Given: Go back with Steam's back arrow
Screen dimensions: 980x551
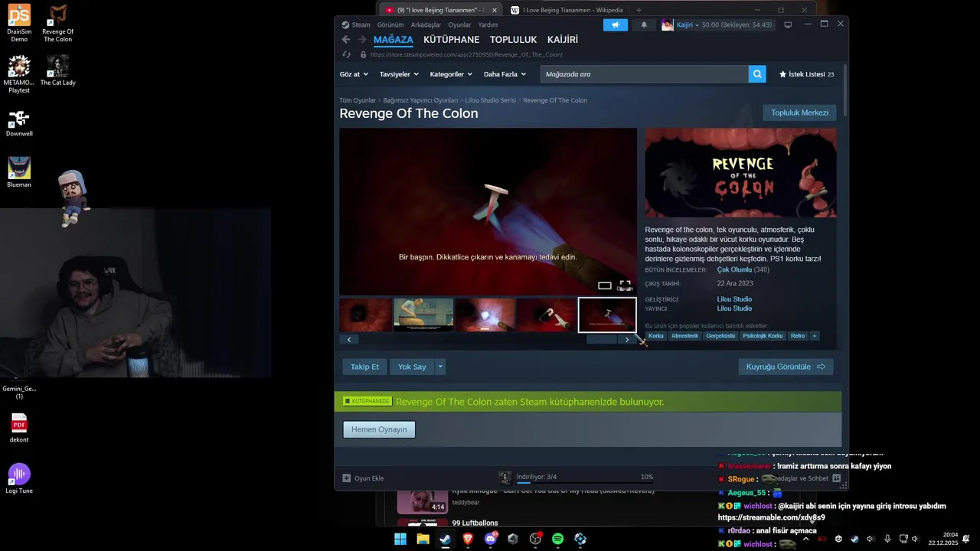Looking at the screenshot, I should pyautogui.click(x=346, y=40).
